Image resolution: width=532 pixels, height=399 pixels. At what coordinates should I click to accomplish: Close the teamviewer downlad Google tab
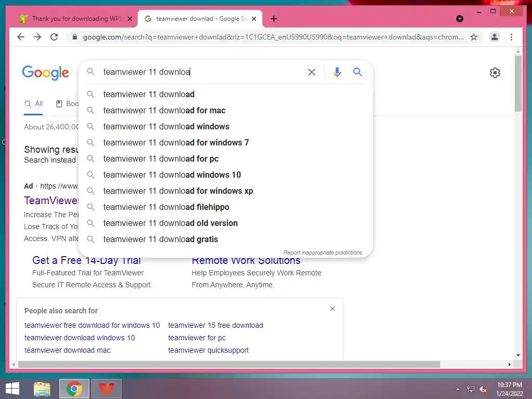[x=254, y=19]
